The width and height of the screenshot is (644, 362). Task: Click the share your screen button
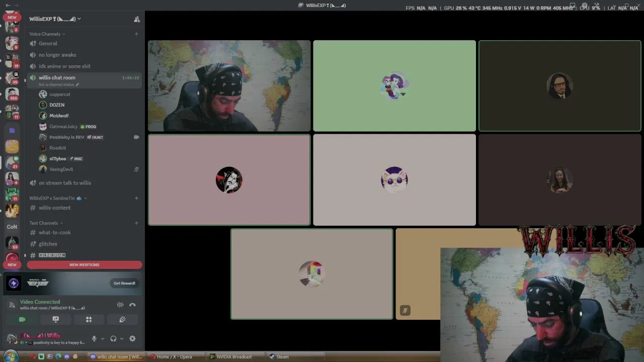pos(56,319)
